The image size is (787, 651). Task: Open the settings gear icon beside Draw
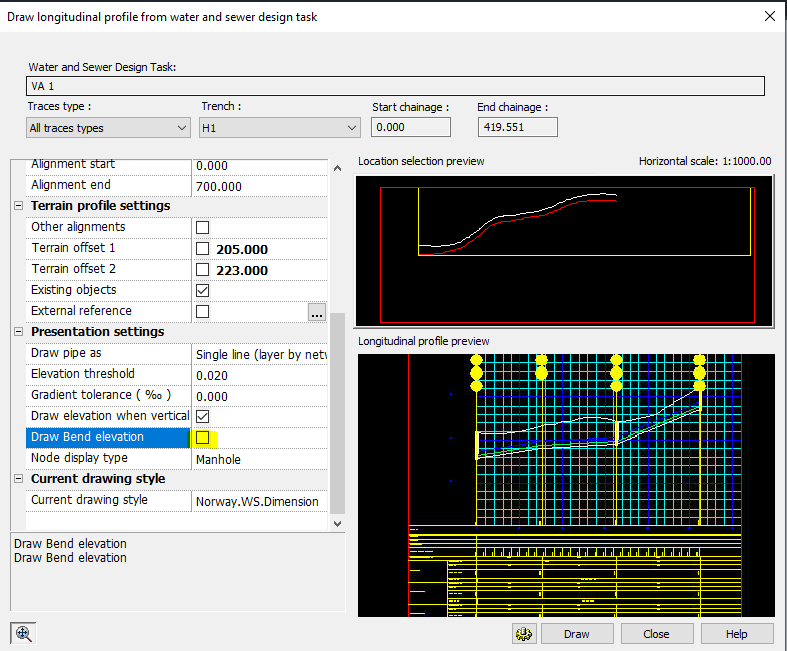click(x=524, y=634)
